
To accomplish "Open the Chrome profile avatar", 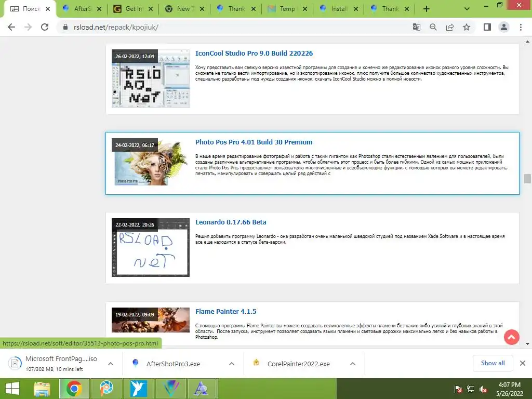I will pyautogui.click(x=504, y=27).
